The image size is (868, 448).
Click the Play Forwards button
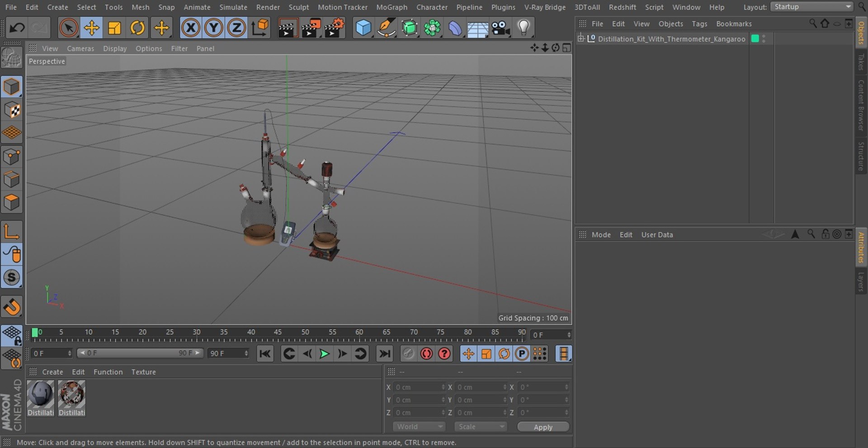pos(324,354)
